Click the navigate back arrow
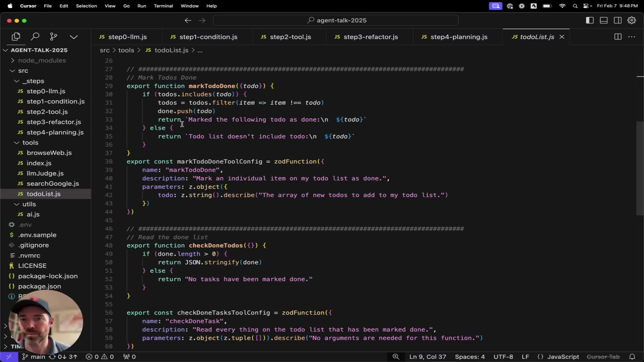Image resolution: width=644 pixels, height=362 pixels. point(188,20)
